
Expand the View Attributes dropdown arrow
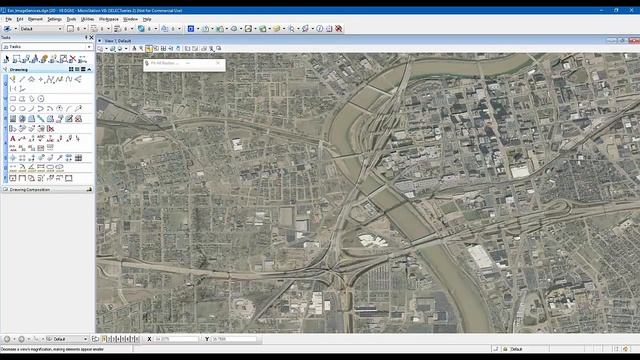[106, 49]
